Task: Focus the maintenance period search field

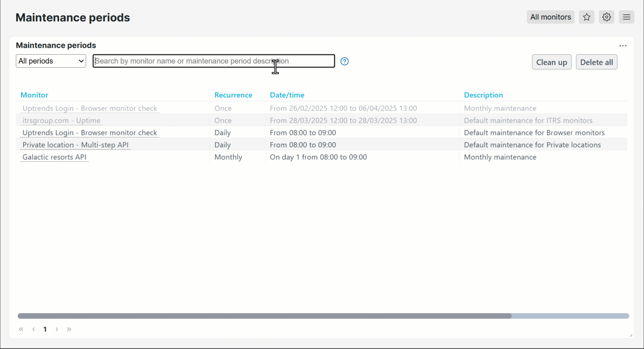Action: pyautogui.click(x=214, y=61)
